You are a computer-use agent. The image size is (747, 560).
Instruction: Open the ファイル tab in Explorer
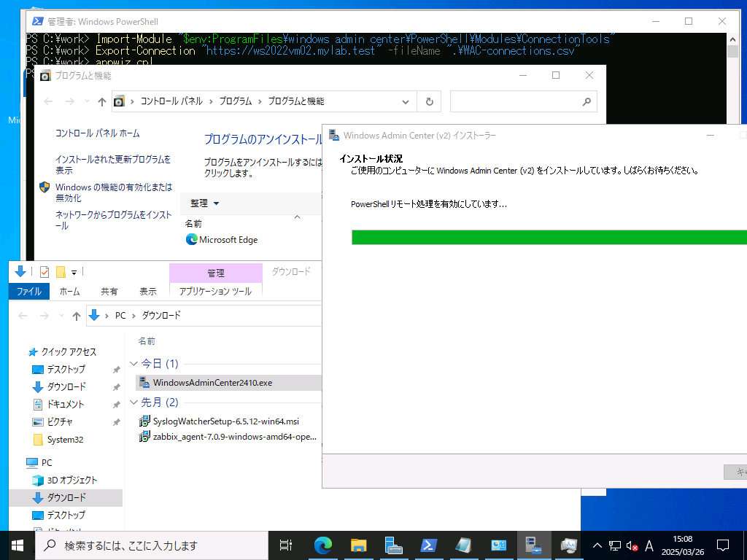[29, 292]
